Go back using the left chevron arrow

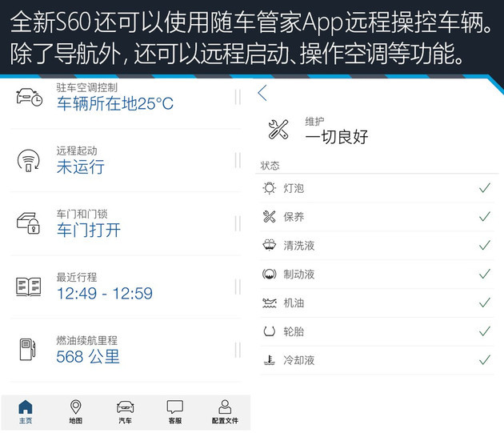click(x=262, y=93)
